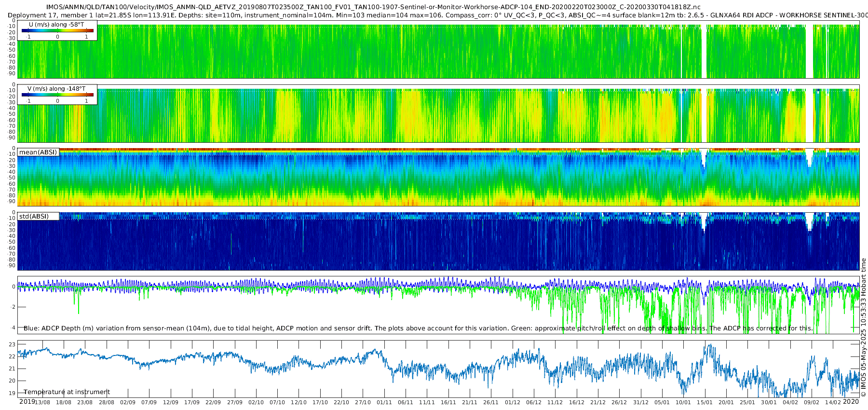The image size is (868, 410).
Task: Click the 'U (m/s) along -58°T' legend title
Action: pyautogui.click(x=56, y=25)
